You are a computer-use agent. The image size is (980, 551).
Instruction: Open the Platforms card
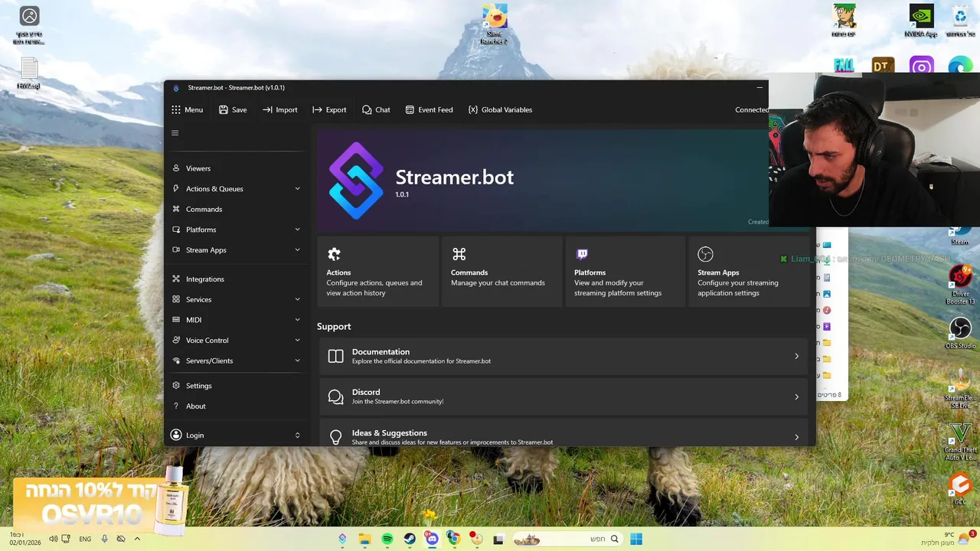pos(626,272)
